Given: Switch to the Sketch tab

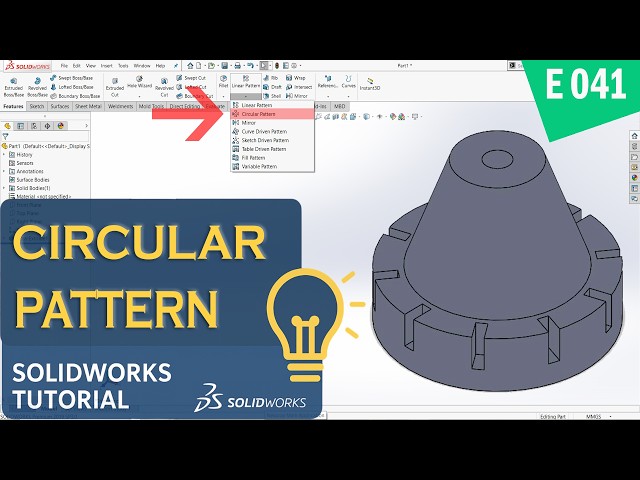Looking at the screenshot, I should pos(37,106).
